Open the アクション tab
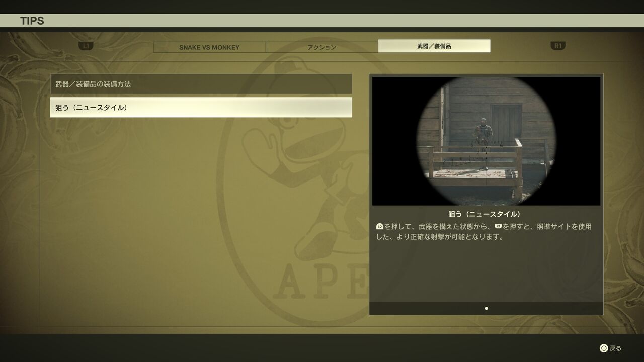This screenshot has height=362, width=644. [x=322, y=47]
